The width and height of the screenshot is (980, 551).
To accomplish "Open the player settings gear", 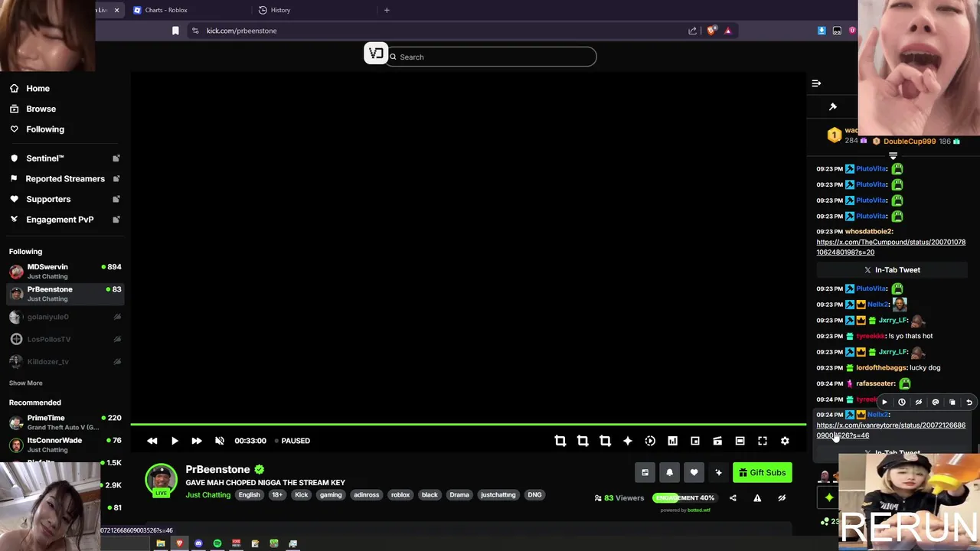I will [785, 441].
